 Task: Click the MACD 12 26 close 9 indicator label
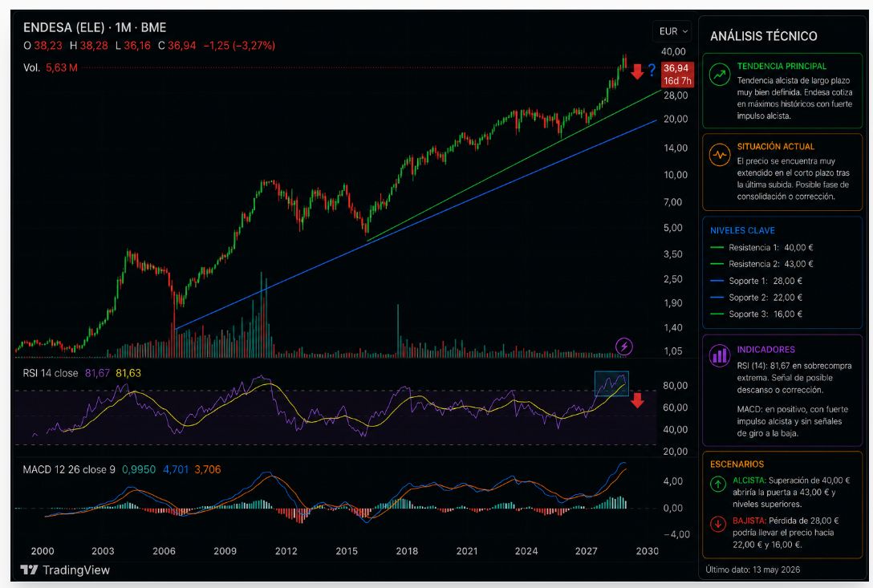point(69,469)
